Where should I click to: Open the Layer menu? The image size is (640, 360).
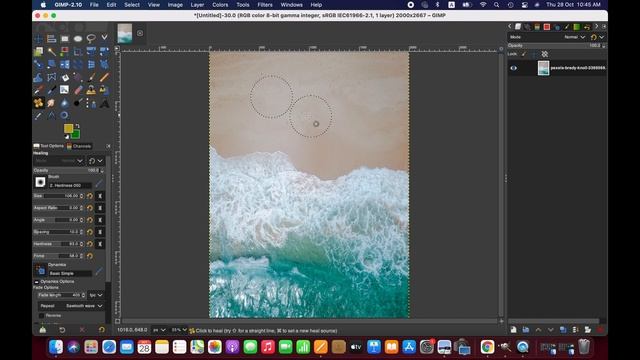(x=197, y=5)
